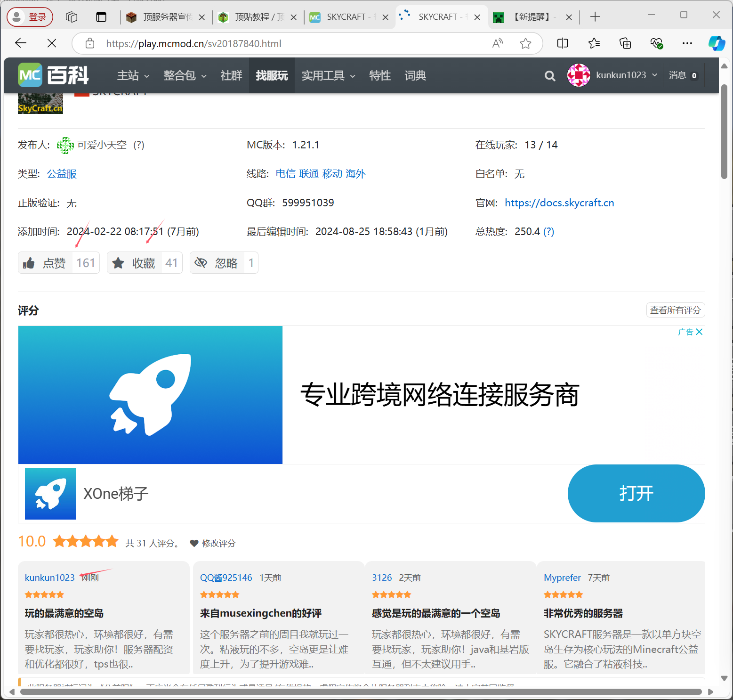Click the 登录 profile button

[x=30, y=17]
